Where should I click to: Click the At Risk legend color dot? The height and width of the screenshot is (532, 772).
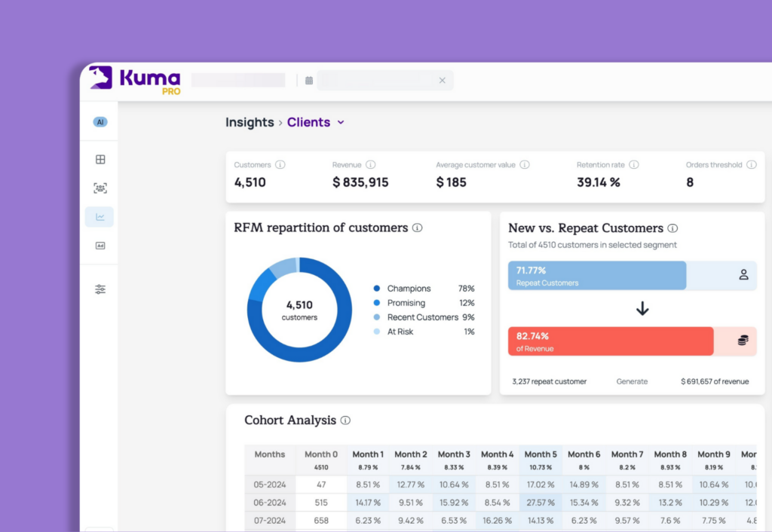point(377,332)
